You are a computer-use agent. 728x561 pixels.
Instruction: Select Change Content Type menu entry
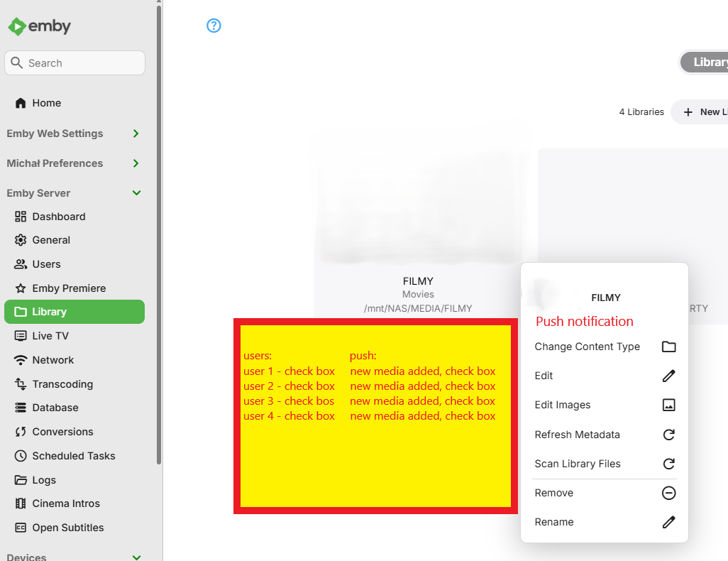tap(605, 347)
